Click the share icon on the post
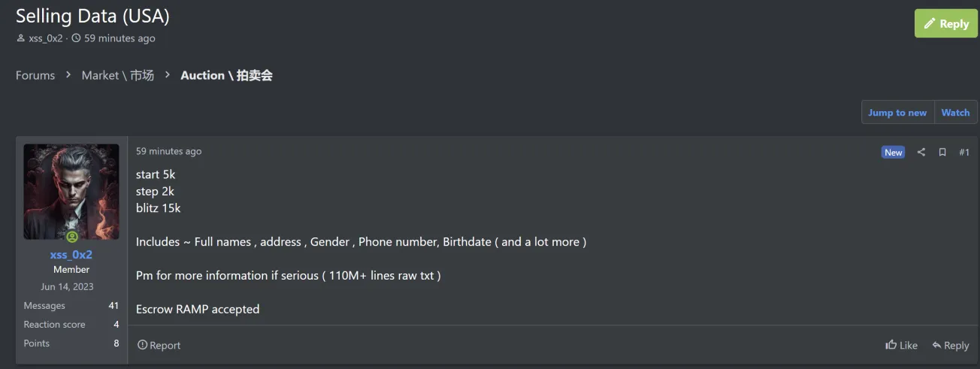The image size is (980, 369). pyautogui.click(x=921, y=152)
